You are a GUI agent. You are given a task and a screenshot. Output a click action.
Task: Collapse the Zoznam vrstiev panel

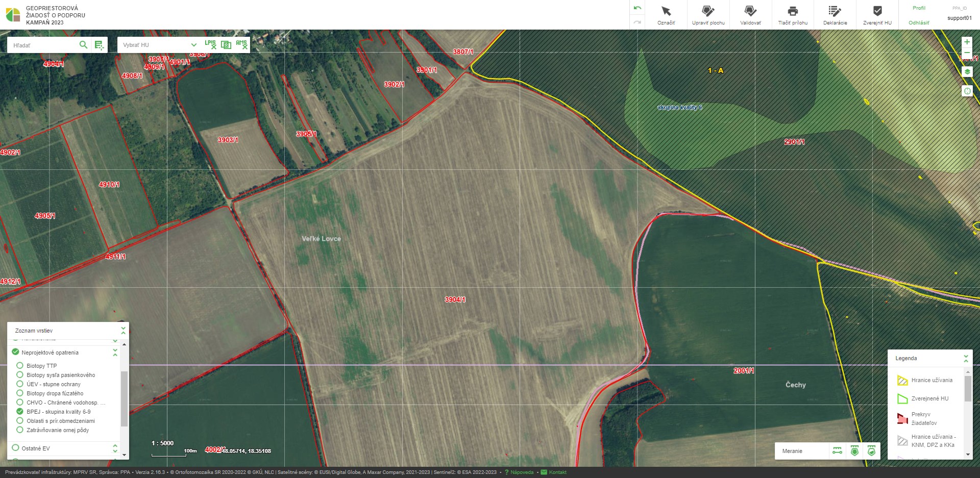click(x=123, y=331)
